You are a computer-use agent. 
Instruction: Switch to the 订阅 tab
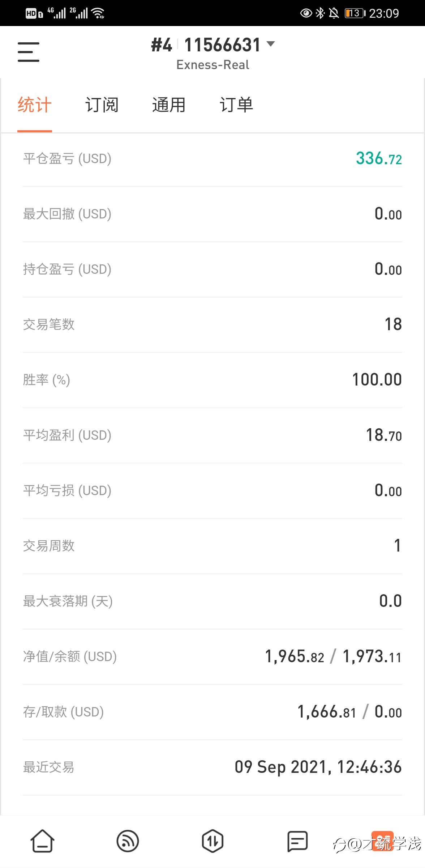(x=102, y=105)
